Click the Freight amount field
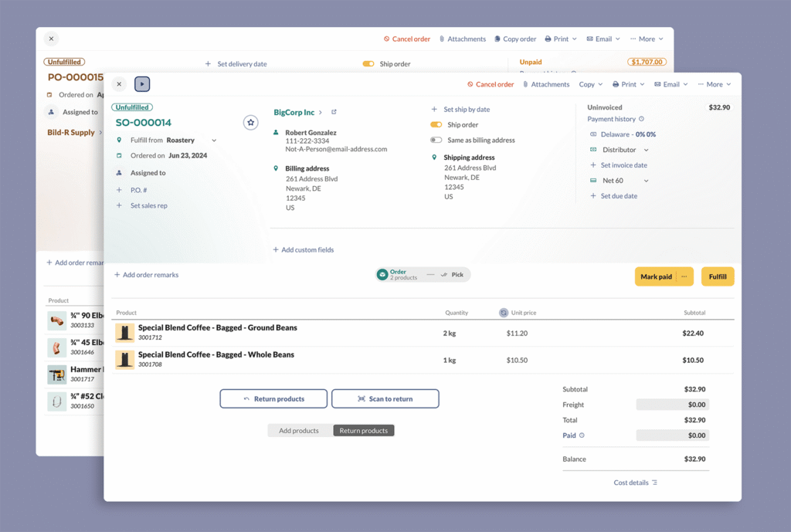The height and width of the screenshot is (532, 791). [672, 405]
